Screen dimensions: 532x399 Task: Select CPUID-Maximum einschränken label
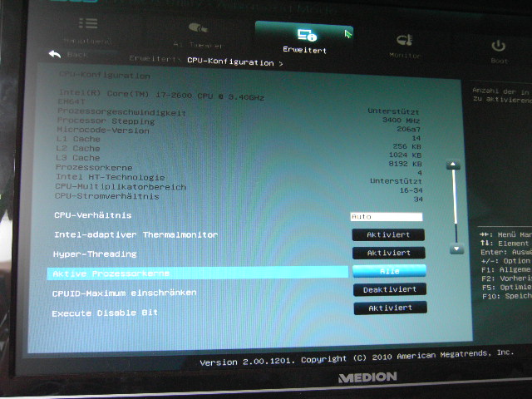point(125,293)
